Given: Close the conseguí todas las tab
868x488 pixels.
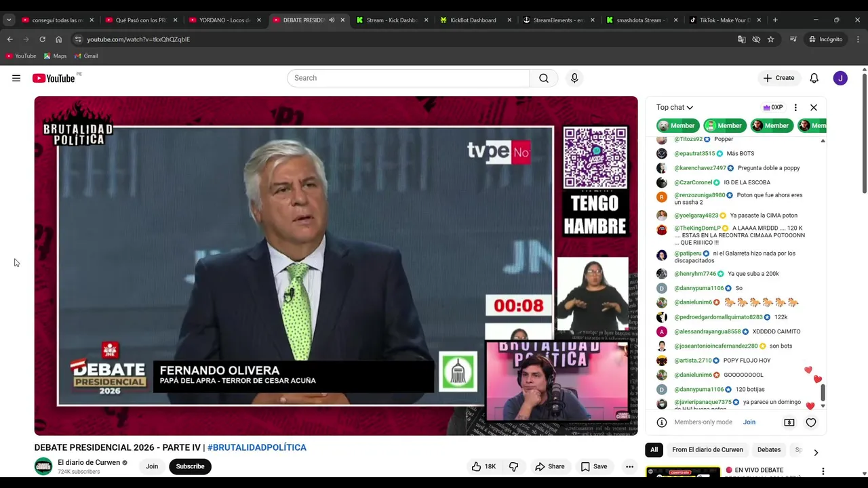Looking at the screenshot, I should (x=92, y=20).
